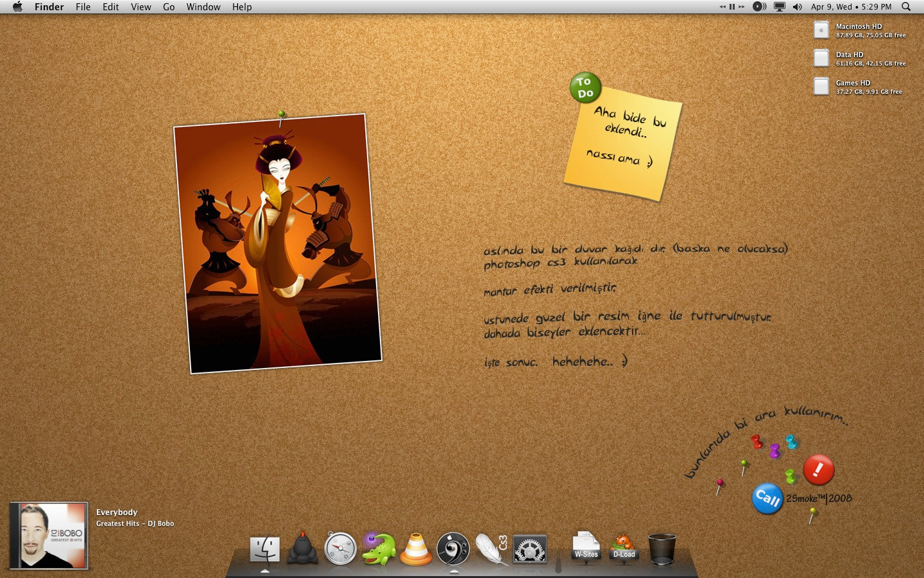The width and height of the screenshot is (924, 578).
Task: Launch the green crocodile app in Dock
Action: pos(378,549)
